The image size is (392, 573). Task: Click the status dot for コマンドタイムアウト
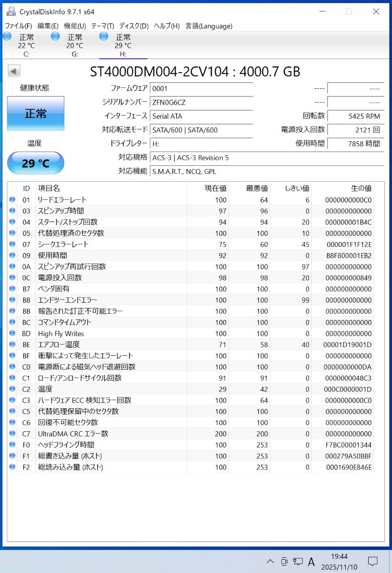12,322
